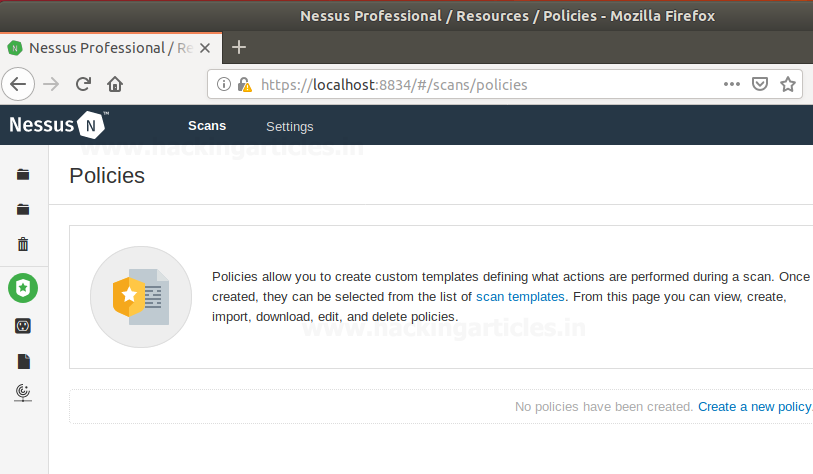The image size is (813, 474).
Task: Open the Plugin Rules plug icon
Action: tap(23, 326)
